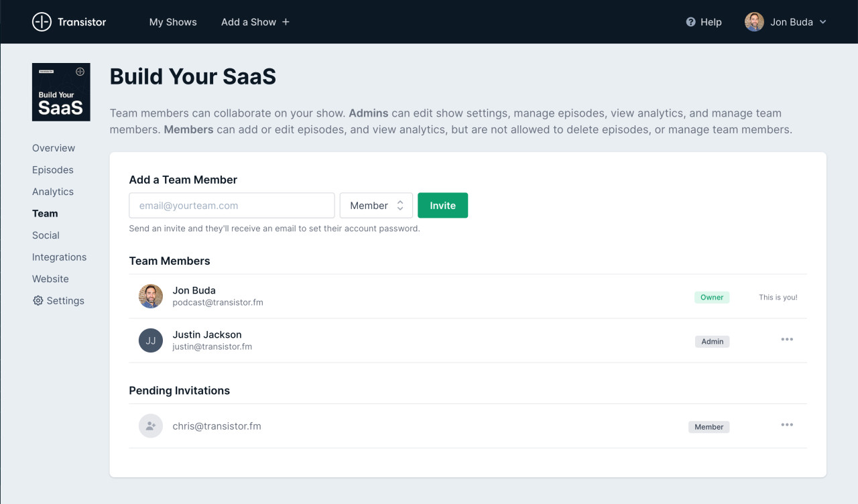Go to the Integrations section
The width and height of the screenshot is (858, 504).
click(59, 257)
